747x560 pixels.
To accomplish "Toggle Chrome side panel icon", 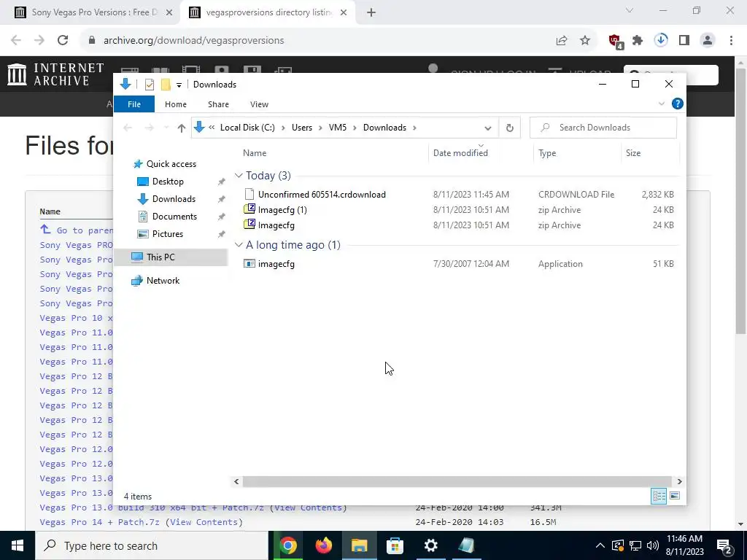I will (684, 41).
